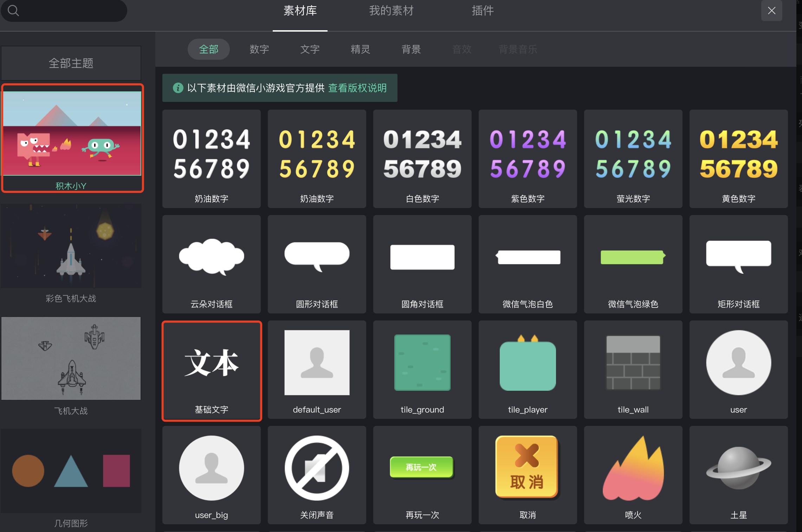
Task: Switch to 插件 tab
Action: 483,11
